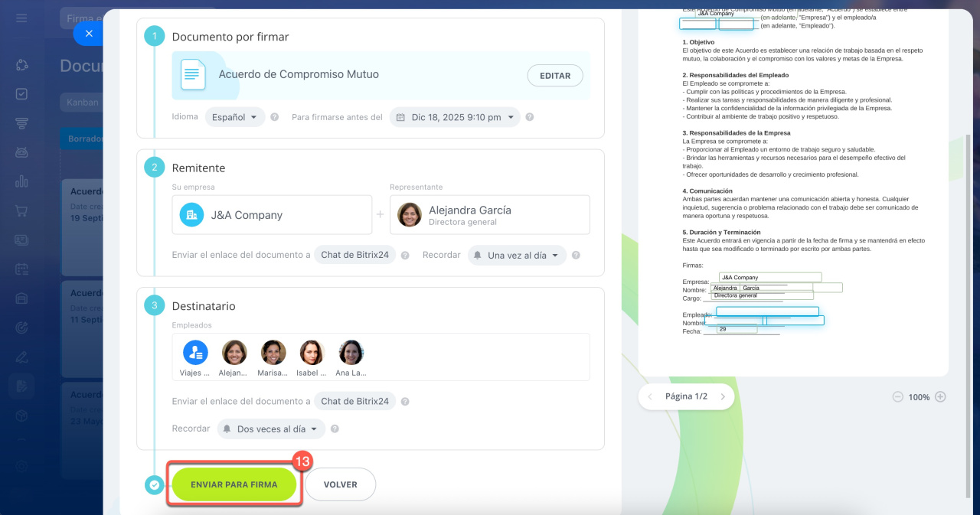Zoom out the document preview with minus icon

click(x=897, y=397)
